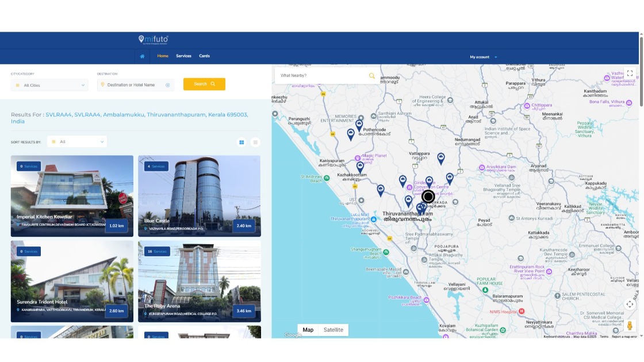Viewport: 644px width, 362px height.
Task: Click the yellow Search button
Action: click(x=204, y=84)
